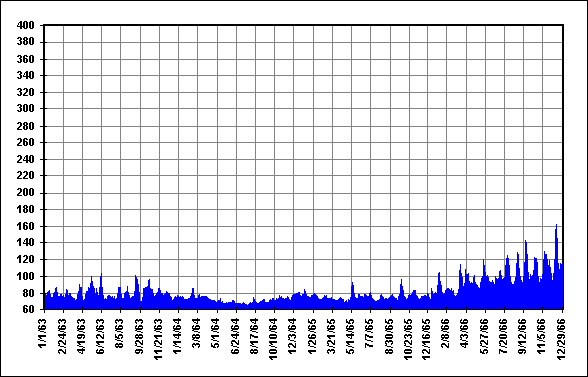Click the 360 y-axis label
588x377 pixels.
[26, 59]
